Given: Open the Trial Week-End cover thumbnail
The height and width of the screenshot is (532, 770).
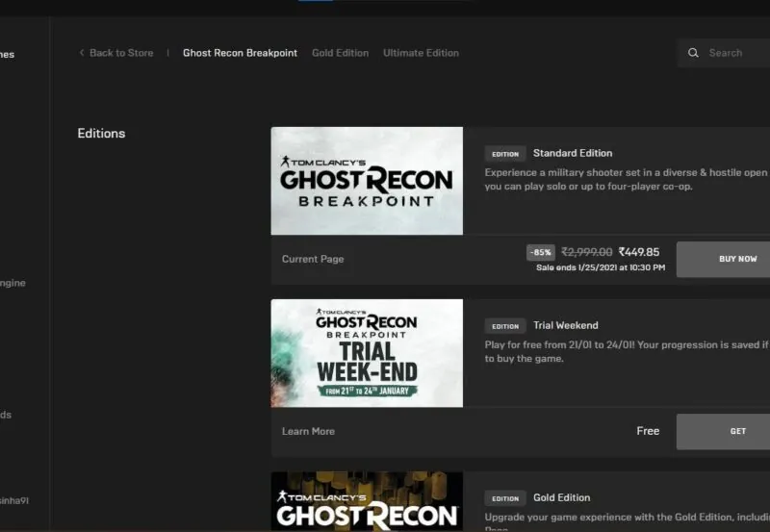Looking at the screenshot, I should point(367,353).
